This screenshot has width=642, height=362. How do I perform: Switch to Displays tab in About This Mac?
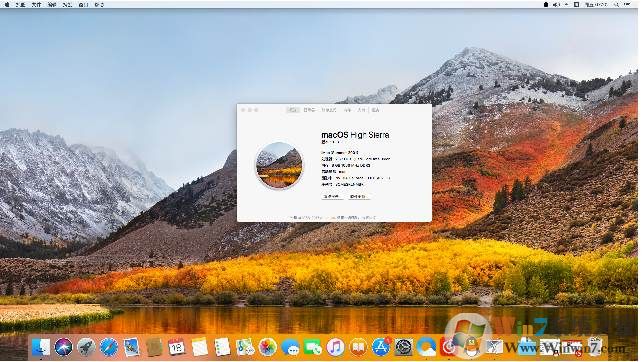pyautogui.click(x=309, y=110)
